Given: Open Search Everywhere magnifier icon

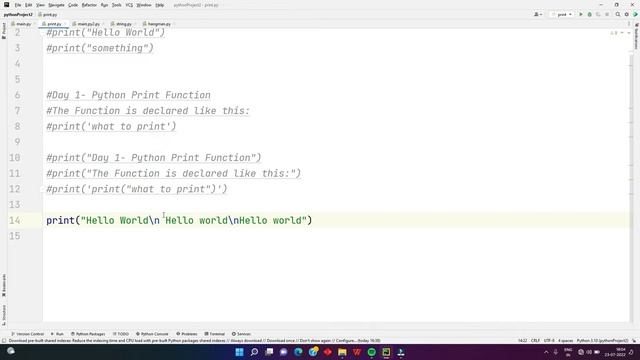Looking at the screenshot, I should [x=618, y=14].
